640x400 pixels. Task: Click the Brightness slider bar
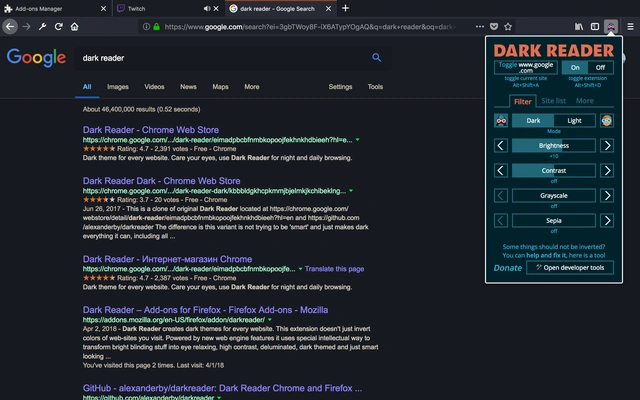click(554, 145)
